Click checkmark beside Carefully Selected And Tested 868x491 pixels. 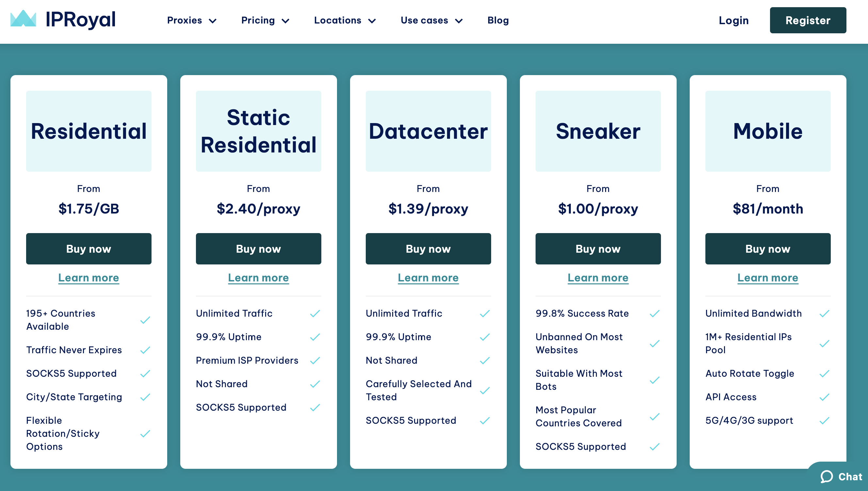(x=485, y=390)
